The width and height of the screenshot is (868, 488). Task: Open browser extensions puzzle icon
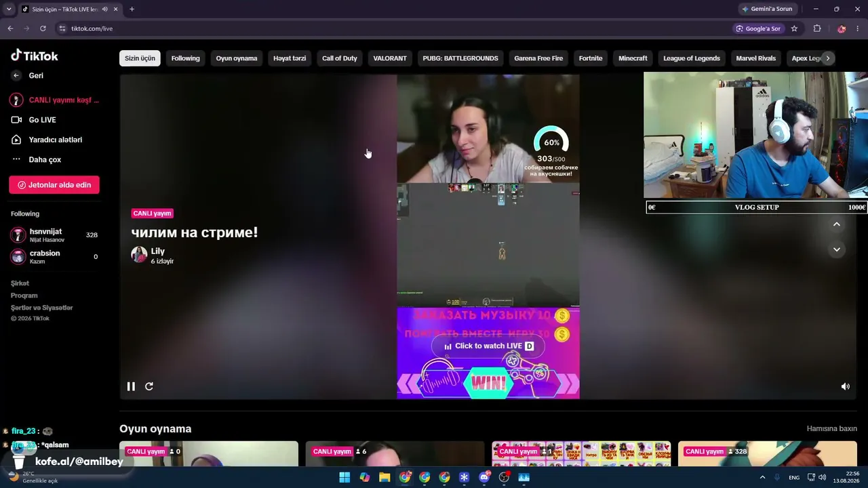(x=817, y=28)
